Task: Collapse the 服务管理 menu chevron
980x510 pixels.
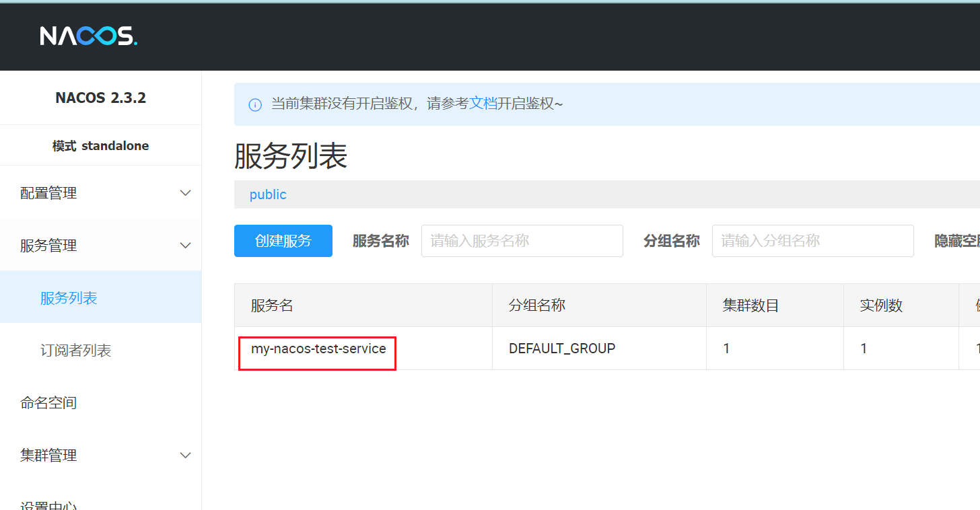Action: point(186,246)
